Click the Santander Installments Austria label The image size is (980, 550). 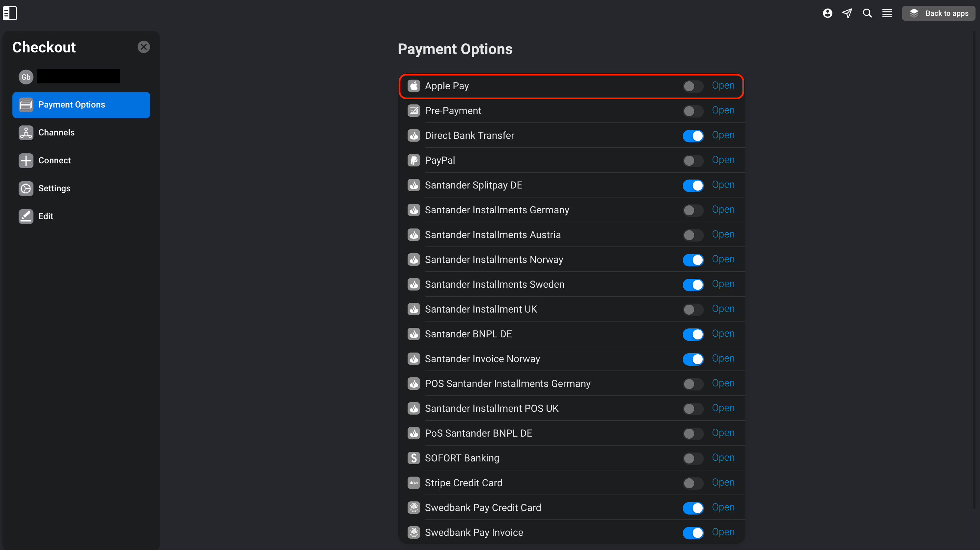pyautogui.click(x=493, y=235)
